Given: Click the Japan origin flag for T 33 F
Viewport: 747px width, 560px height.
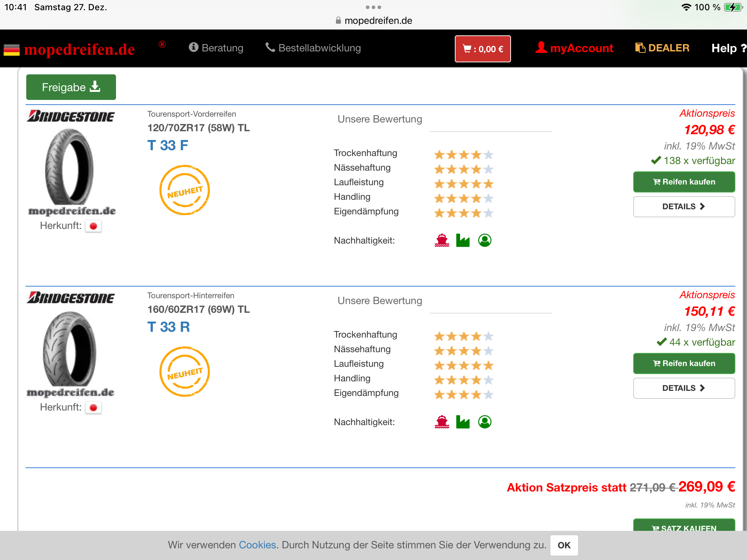Looking at the screenshot, I should (93, 226).
